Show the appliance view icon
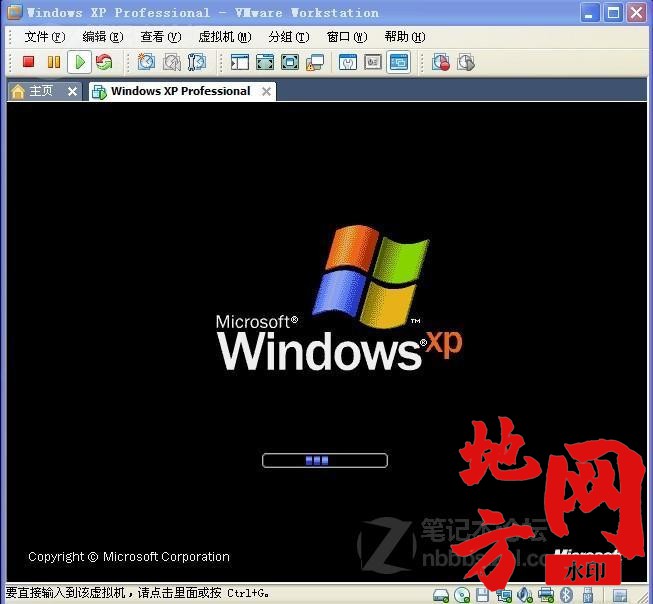Screen dimensions: 653x604 (x=373, y=62)
